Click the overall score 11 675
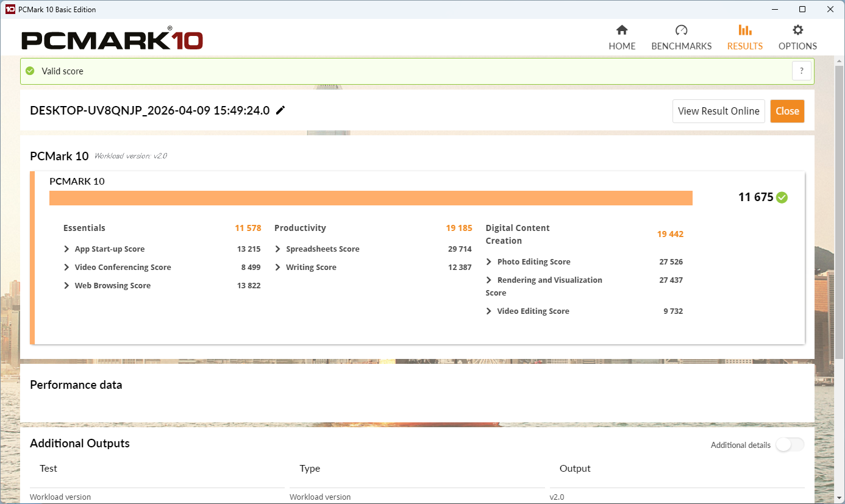This screenshot has width=845, height=504. tap(755, 197)
